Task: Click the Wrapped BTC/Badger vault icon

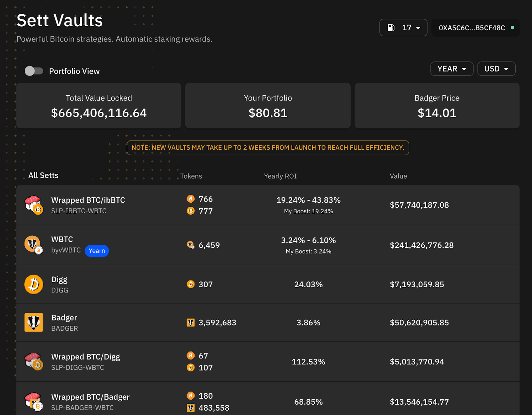Action: [x=34, y=402]
